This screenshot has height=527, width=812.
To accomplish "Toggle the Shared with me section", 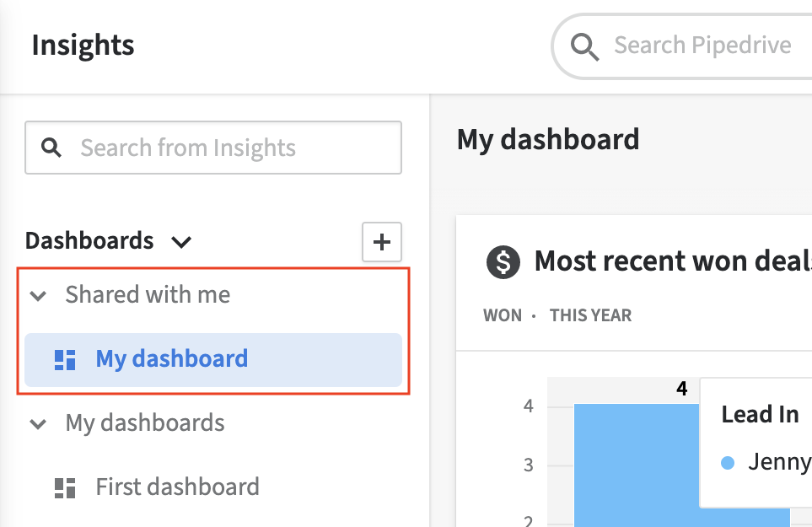I will (37, 296).
